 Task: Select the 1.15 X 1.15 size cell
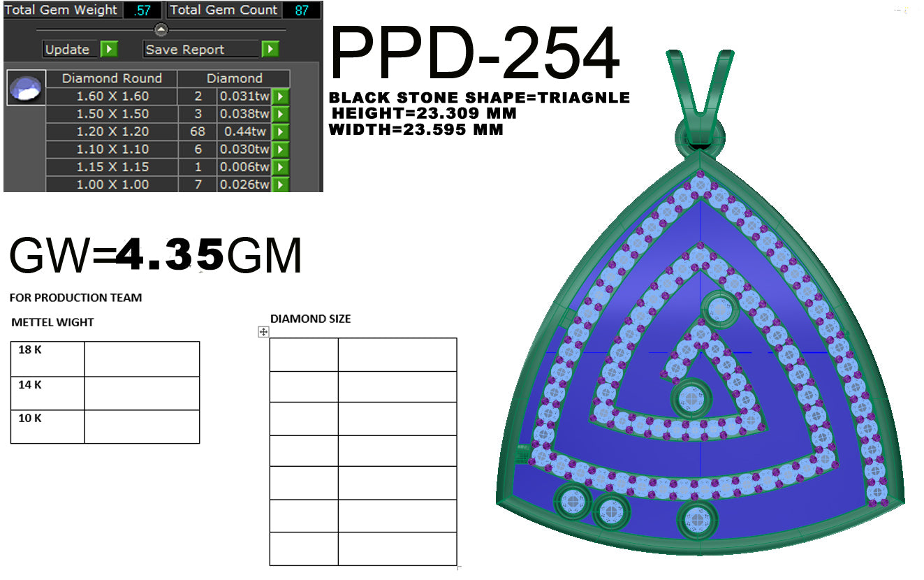point(112,167)
